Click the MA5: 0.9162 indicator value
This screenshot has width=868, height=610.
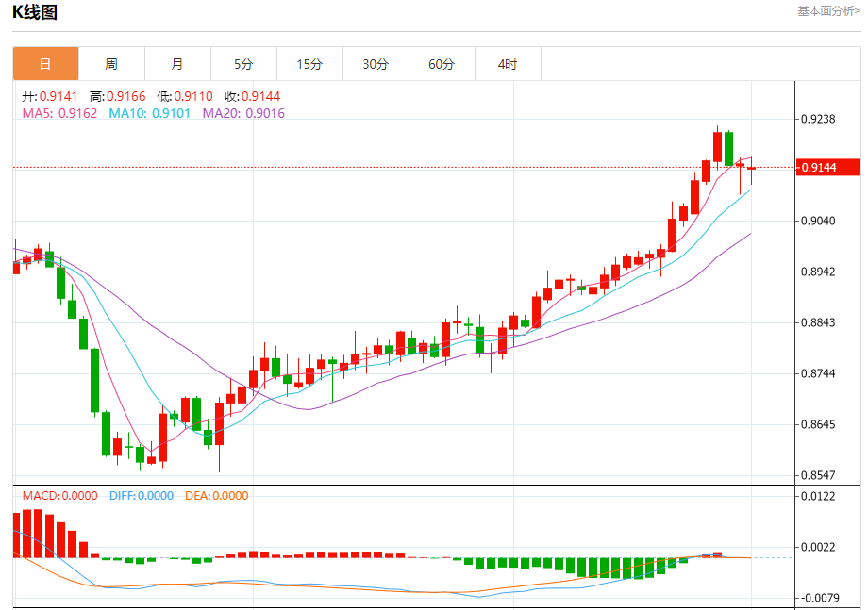coord(59,113)
